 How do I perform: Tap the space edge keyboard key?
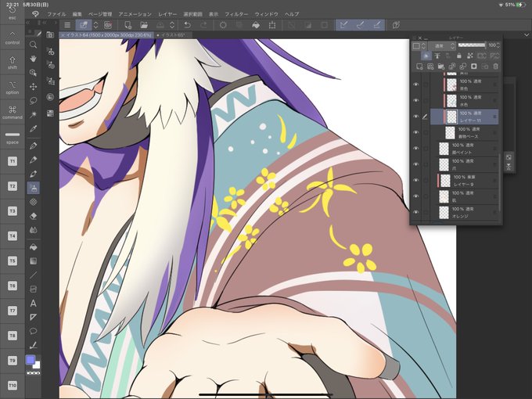13,137
